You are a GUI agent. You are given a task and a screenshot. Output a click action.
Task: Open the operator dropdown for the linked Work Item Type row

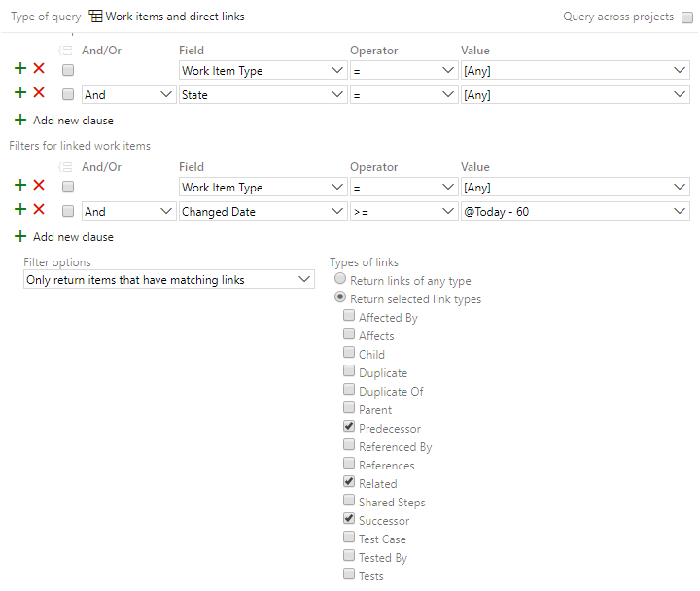[x=403, y=187]
